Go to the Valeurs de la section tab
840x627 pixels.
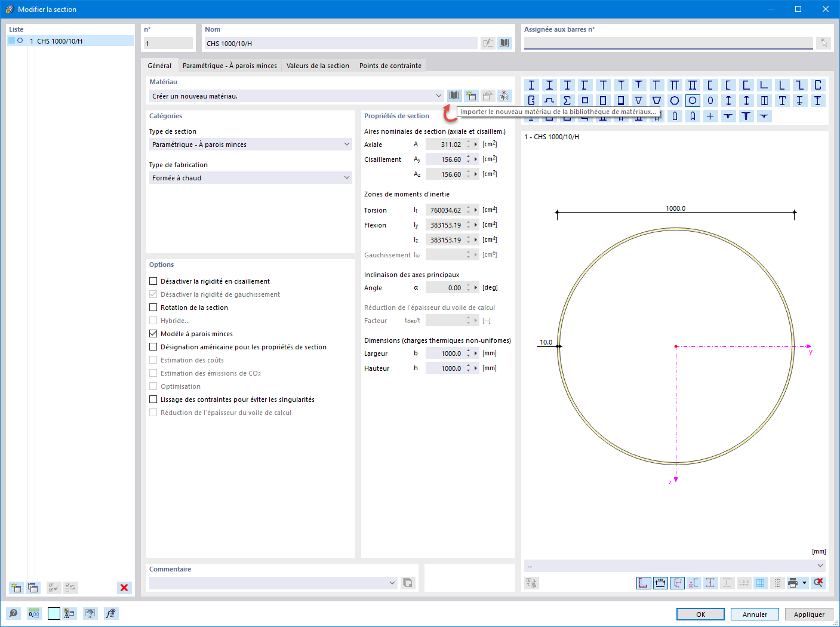click(x=318, y=66)
